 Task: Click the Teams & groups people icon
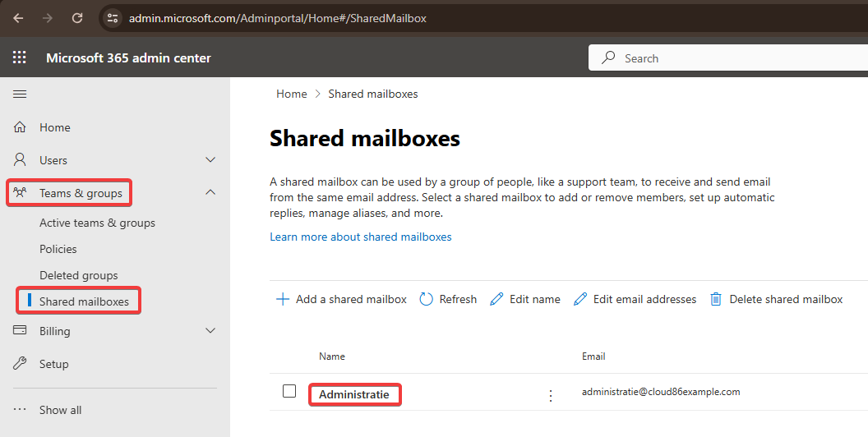20,192
